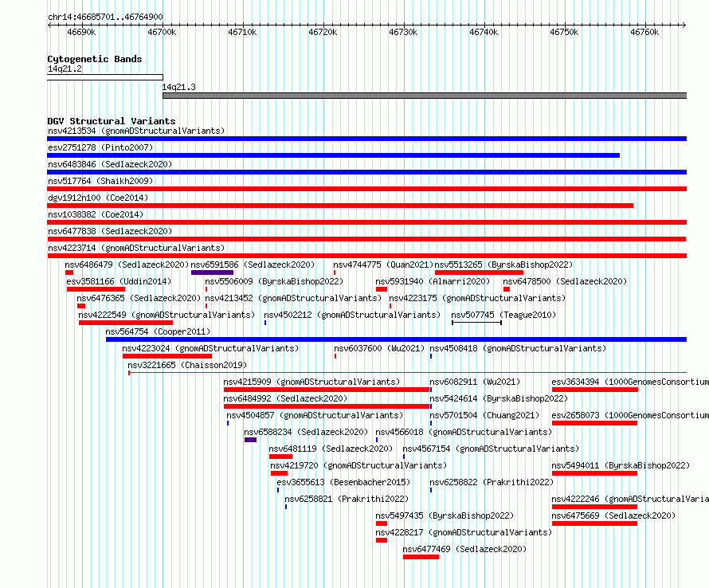Screen dimensions: 709x588
Task: Click nsv4567154 gnomADStructuralVariants label
Action: (x=491, y=449)
